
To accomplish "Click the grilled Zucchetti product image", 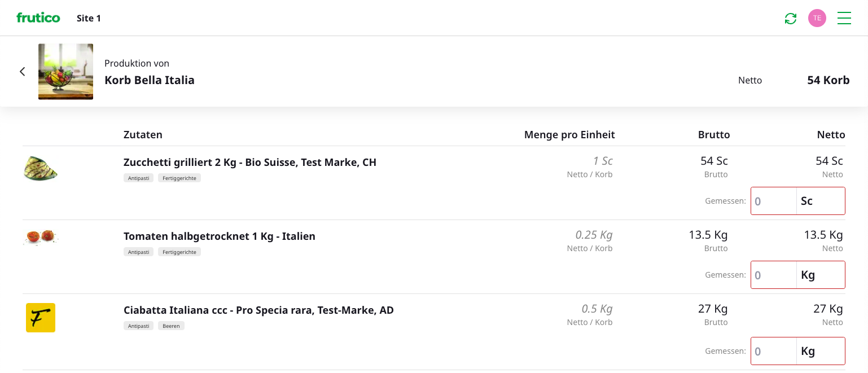I will pyautogui.click(x=41, y=169).
